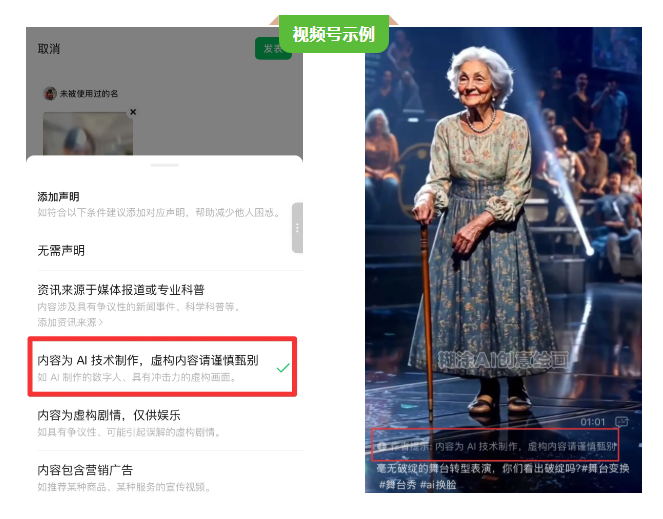Click the green 发表 publish button
Viewport: 663px width, 519px height.
[x=273, y=48]
